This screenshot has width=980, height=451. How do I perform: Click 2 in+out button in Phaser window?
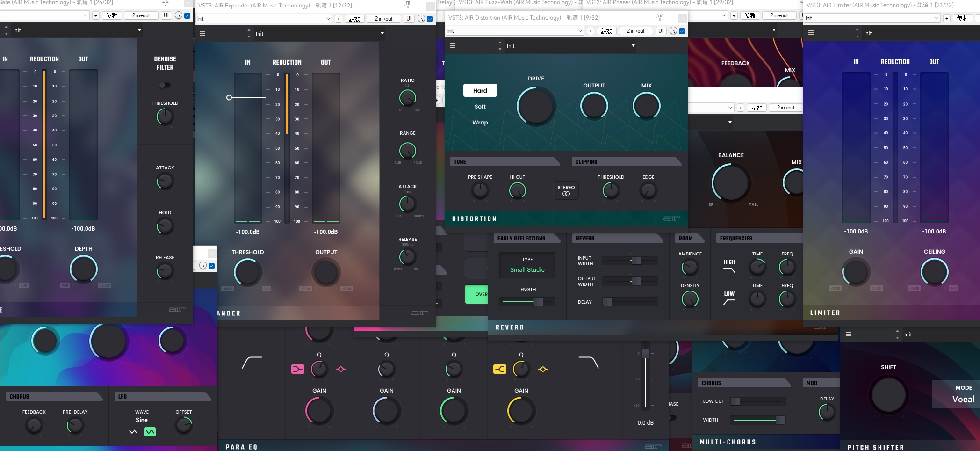(x=779, y=15)
